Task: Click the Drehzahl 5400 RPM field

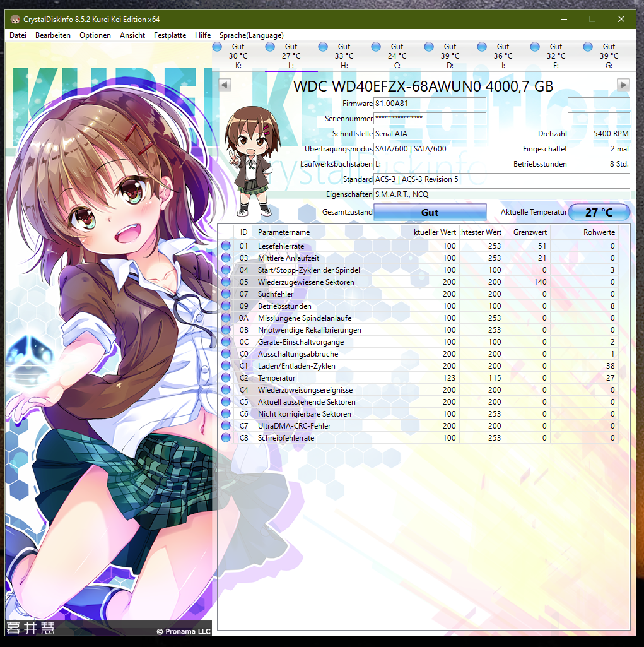Action: (x=599, y=134)
